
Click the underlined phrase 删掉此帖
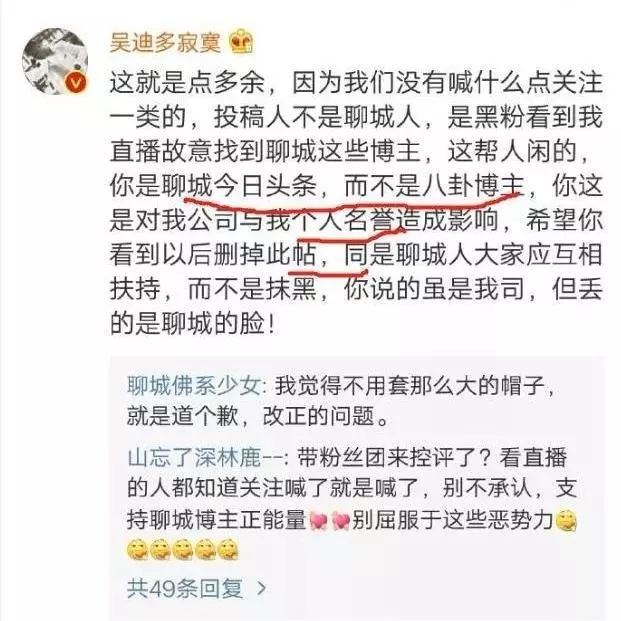click(265, 255)
